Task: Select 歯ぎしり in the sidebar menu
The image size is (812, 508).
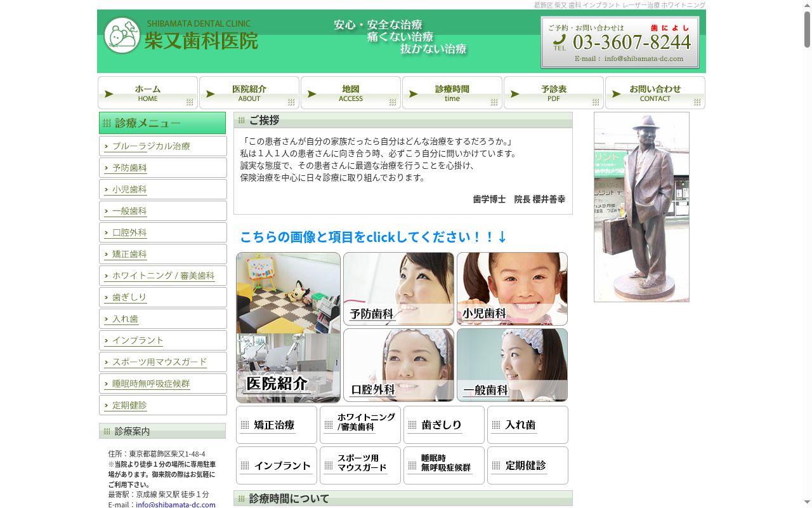Action: 163,297
